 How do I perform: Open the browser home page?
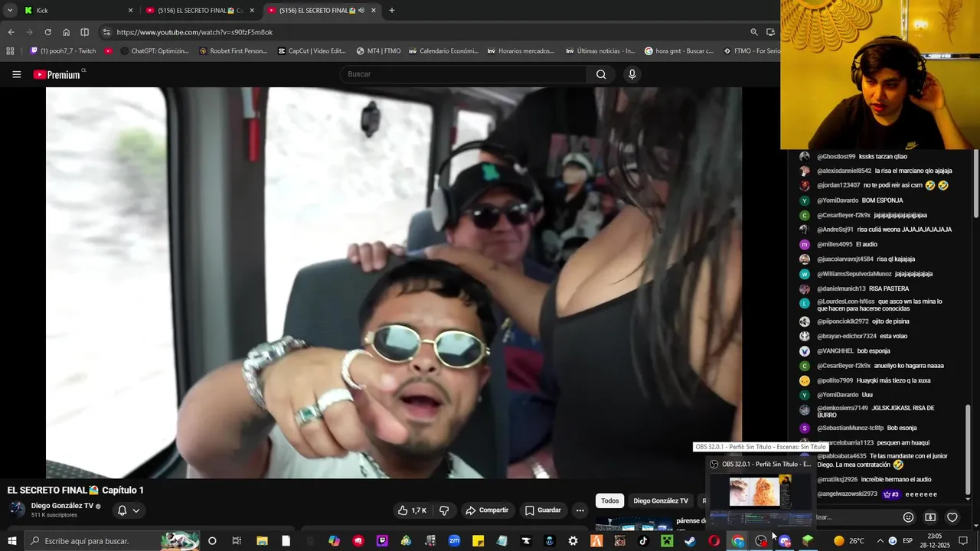click(x=66, y=32)
